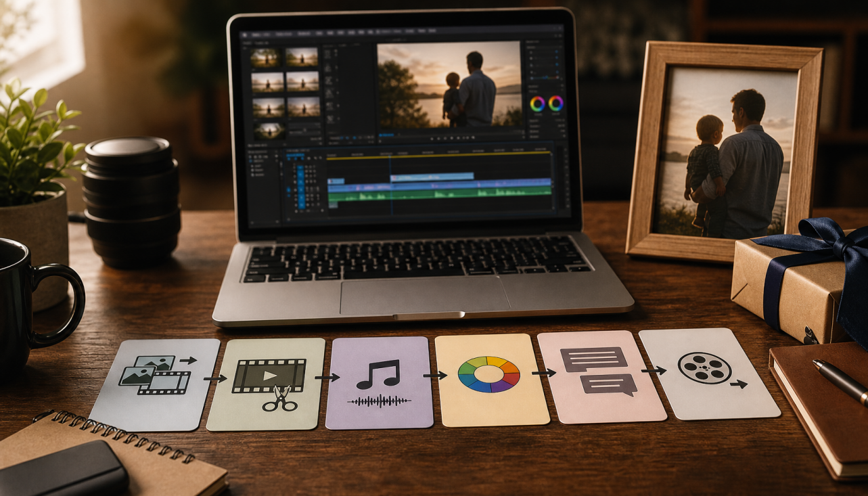Select the top-right clip thumbnail in the media bin
This screenshot has height=496, width=868.
[302, 57]
